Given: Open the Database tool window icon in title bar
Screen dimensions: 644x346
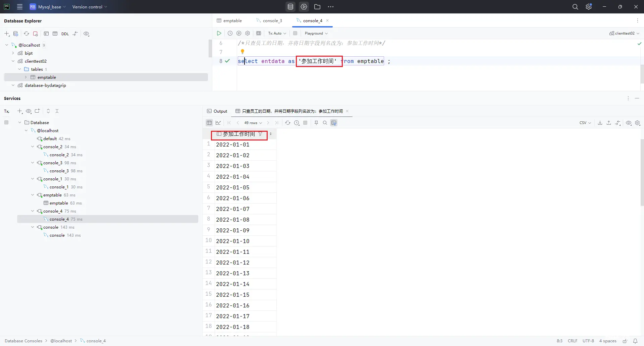Looking at the screenshot, I should (x=290, y=7).
